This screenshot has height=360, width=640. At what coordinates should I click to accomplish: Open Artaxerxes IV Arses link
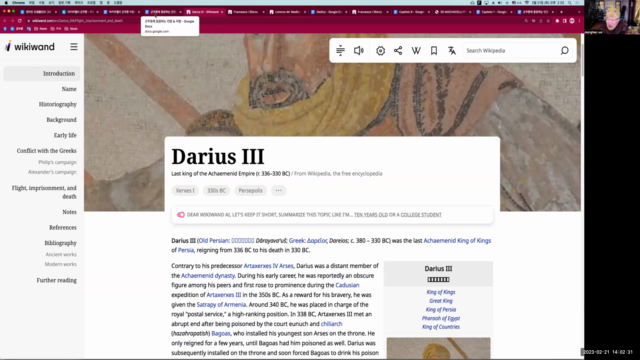269,266
